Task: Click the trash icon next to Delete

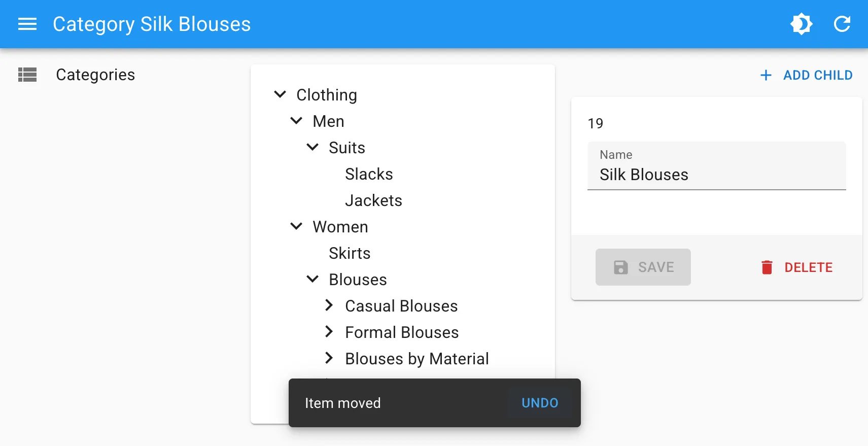Action: [x=767, y=267]
